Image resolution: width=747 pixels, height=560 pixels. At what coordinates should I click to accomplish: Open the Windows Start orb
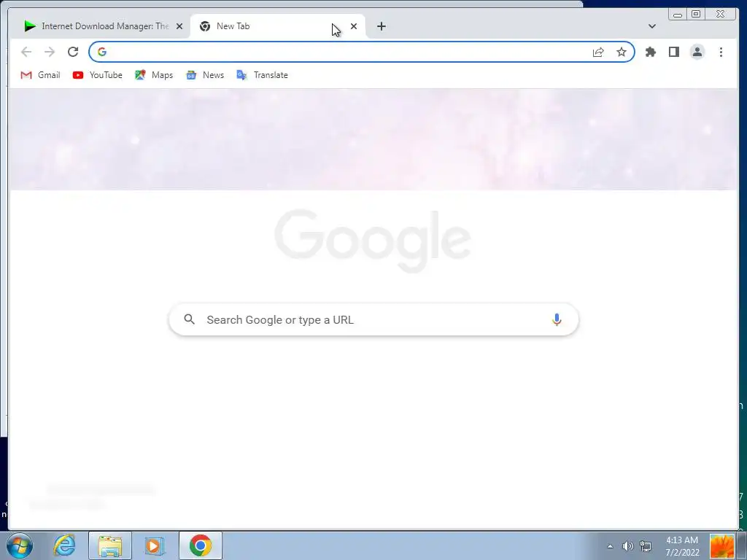coord(20,545)
